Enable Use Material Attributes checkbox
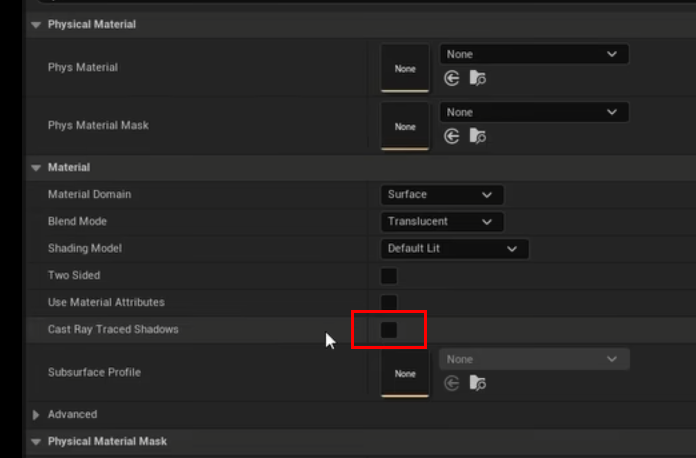The width and height of the screenshot is (696, 458). [x=389, y=303]
